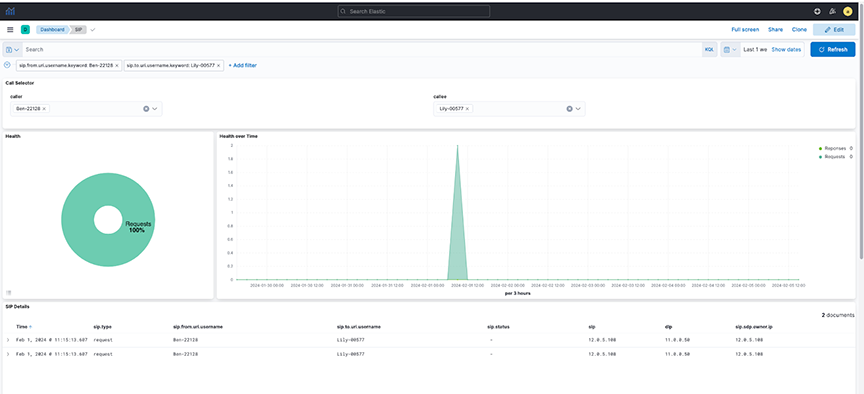The image size is (864, 394).
Task: Click Share in the top menu
Action: (x=775, y=30)
